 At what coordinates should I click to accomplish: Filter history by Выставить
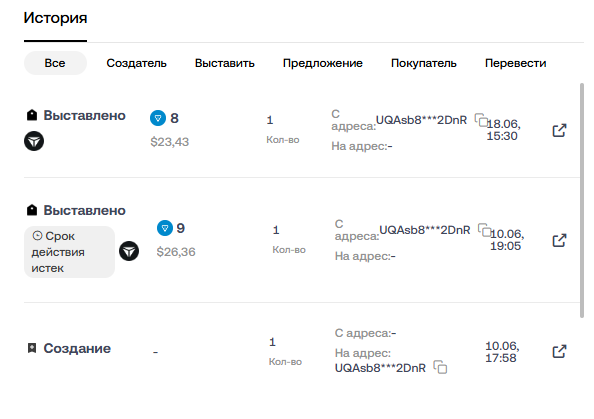(225, 63)
